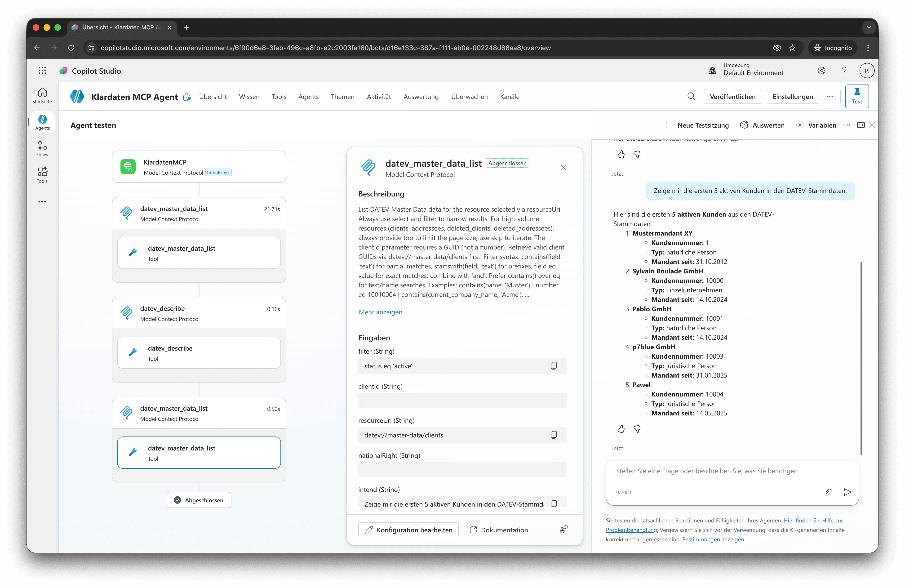Screen dimensions: 905x588
Task: Select datev_master_data_list node with 0.50s
Action: pos(199,413)
